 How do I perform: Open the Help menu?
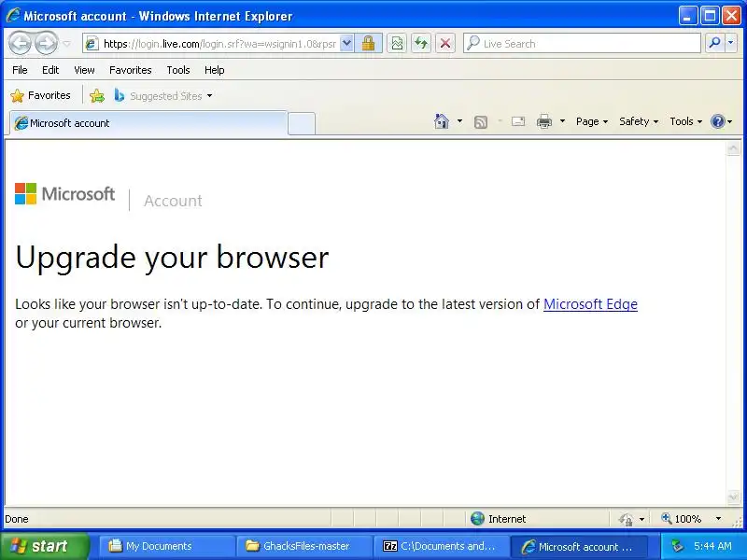[215, 70]
